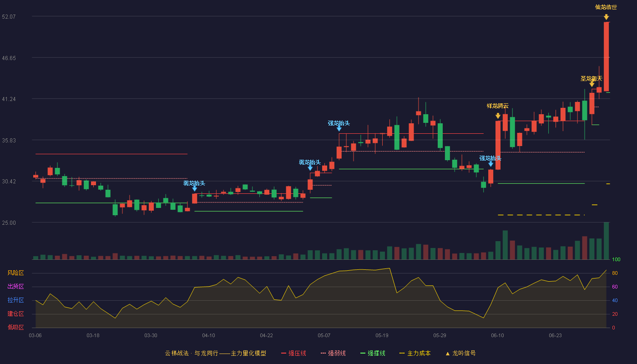Select the 06-23 date label

(555, 335)
